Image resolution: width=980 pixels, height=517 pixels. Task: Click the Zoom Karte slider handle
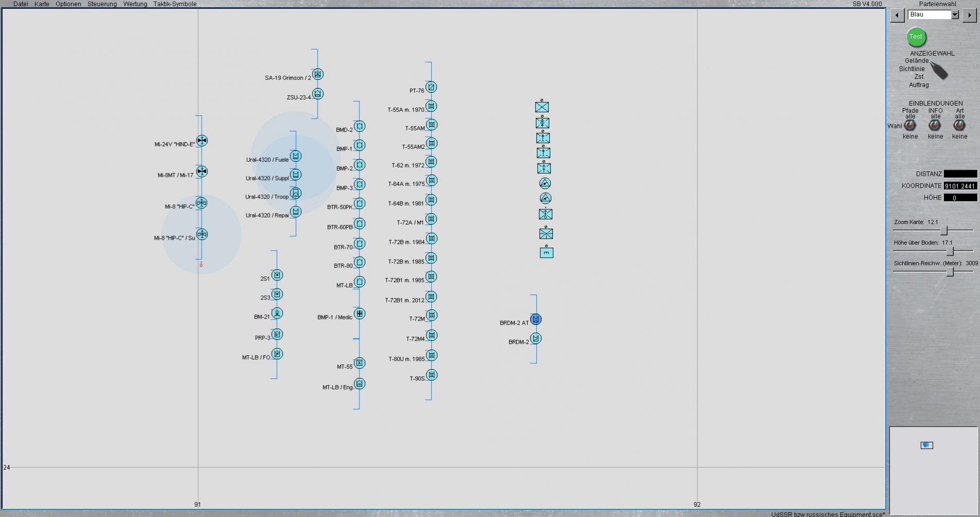(943, 230)
